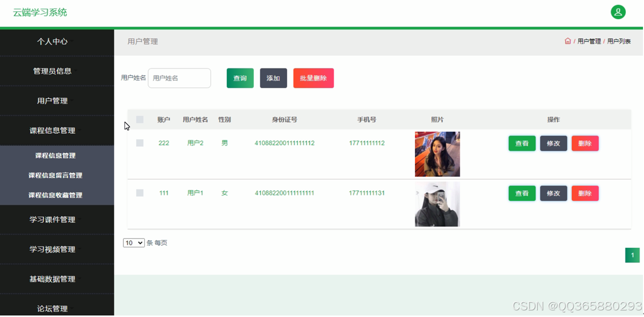
Task: Click 修改 for the 用户1 row
Action: point(553,193)
